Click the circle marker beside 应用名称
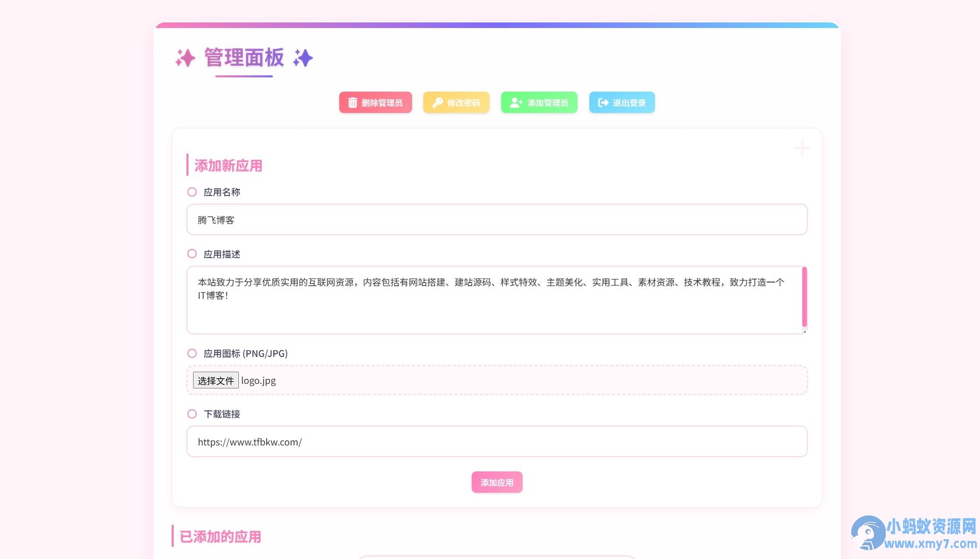980x559 pixels. pyautogui.click(x=192, y=192)
